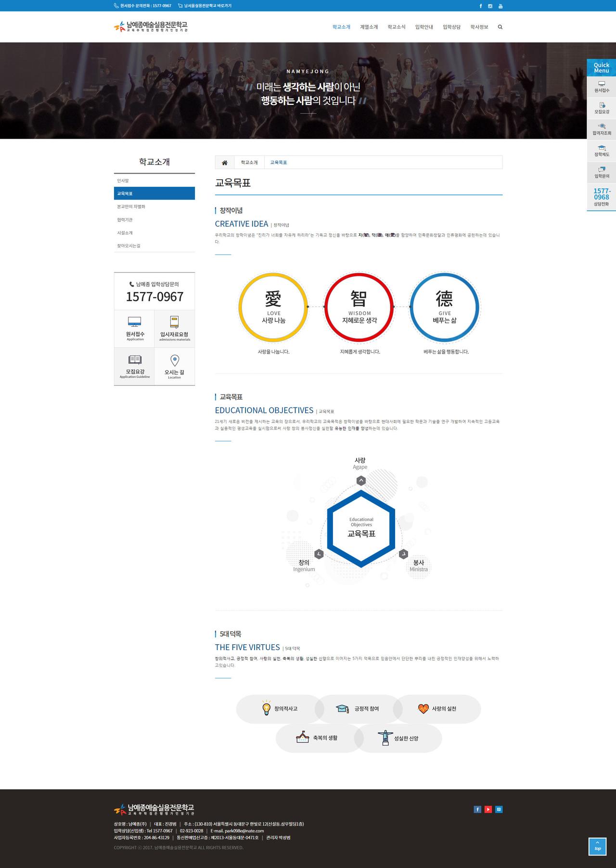Image resolution: width=616 pixels, height=868 pixels.
Task: Open the 계열소개 navigation menu
Action: point(369,27)
